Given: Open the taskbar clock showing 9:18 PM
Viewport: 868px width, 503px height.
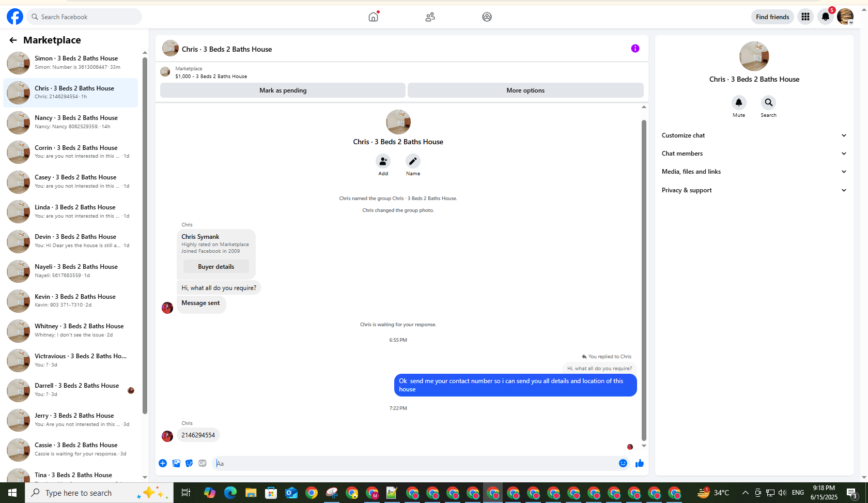Looking at the screenshot, I should pos(824,493).
